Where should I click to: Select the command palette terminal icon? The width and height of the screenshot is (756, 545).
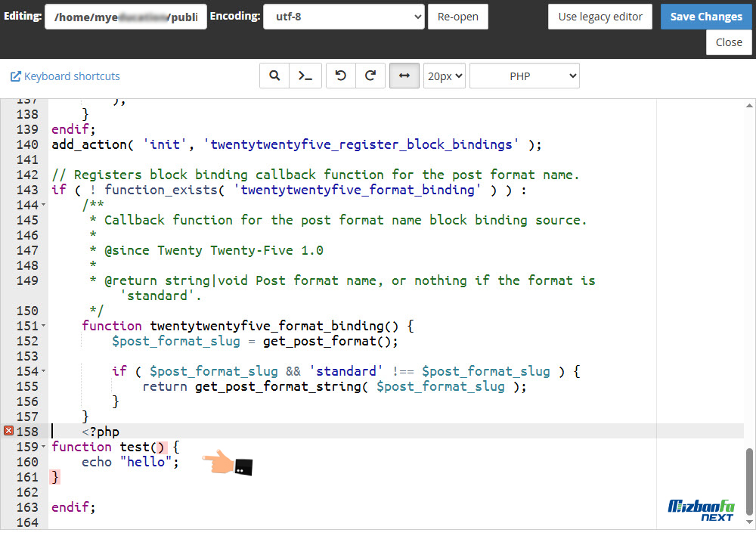[x=305, y=76]
